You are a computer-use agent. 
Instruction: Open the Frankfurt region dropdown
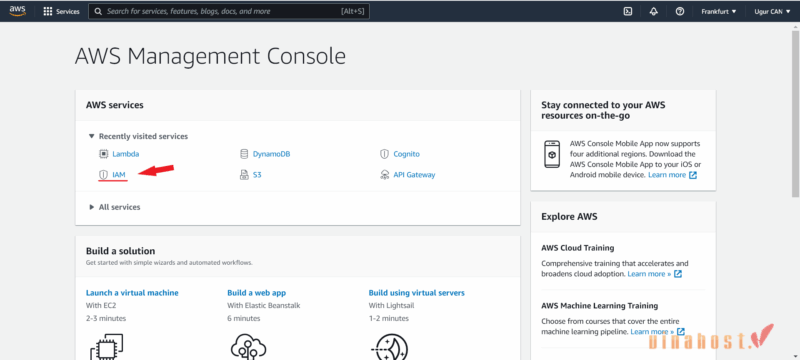[x=719, y=11]
